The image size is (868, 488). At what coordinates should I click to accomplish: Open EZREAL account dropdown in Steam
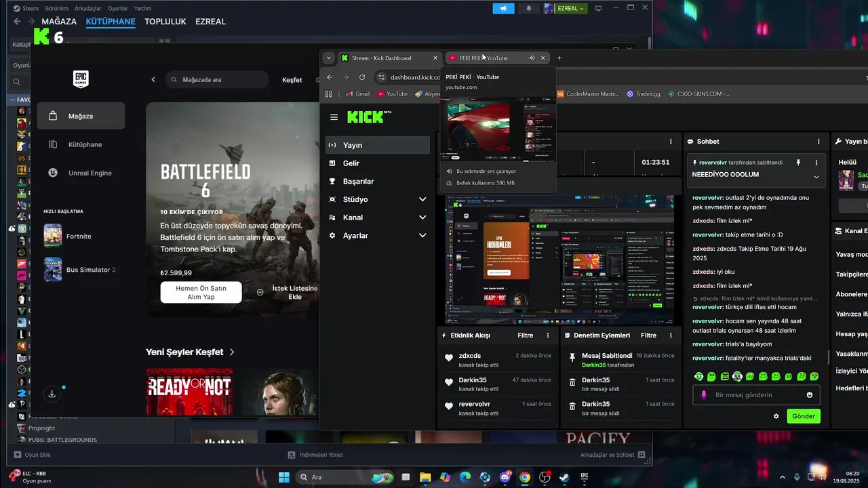tap(565, 9)
